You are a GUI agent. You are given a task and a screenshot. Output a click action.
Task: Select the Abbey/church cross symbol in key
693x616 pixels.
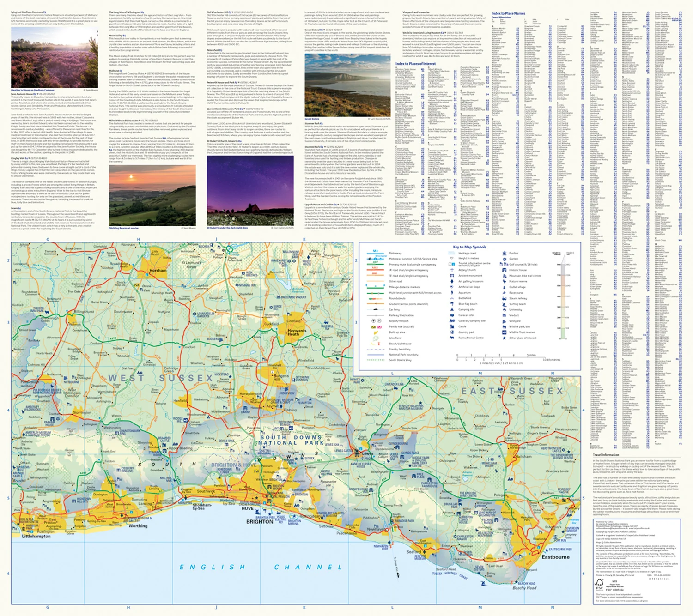pyautogui.click(x=452, y=270)
